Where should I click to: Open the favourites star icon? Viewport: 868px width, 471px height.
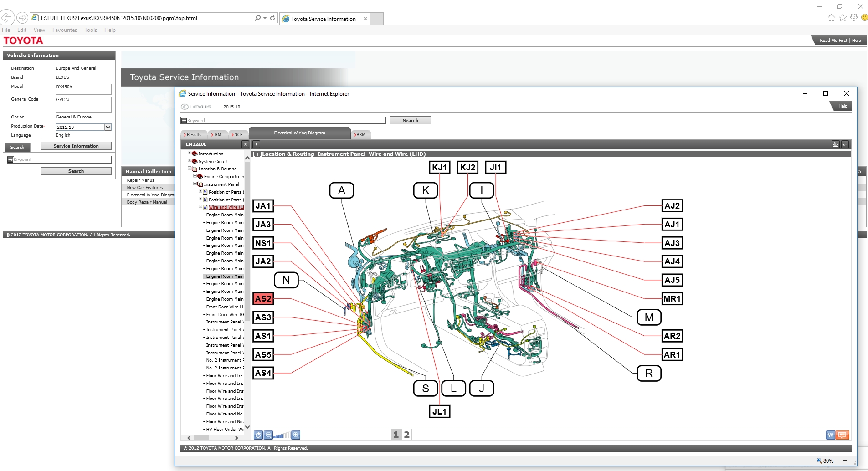[x=843, y=18]
